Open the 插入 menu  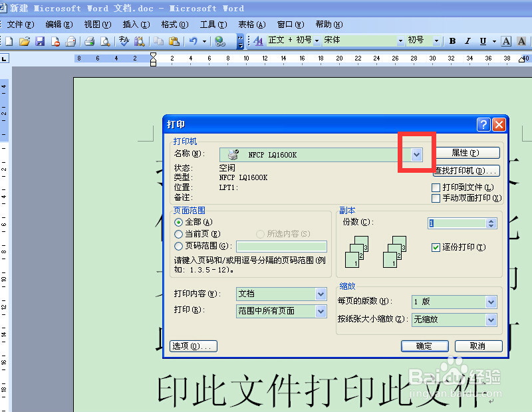pos(136,25)
